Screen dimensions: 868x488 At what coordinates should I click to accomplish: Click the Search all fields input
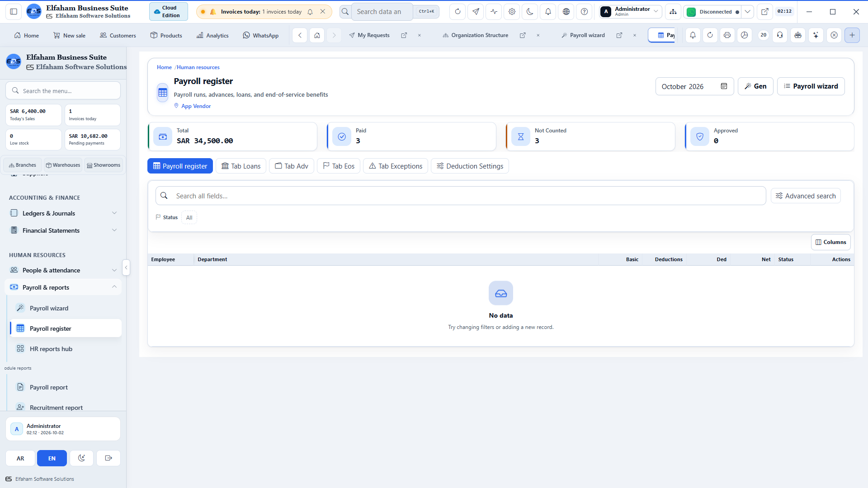coord(461,196)
